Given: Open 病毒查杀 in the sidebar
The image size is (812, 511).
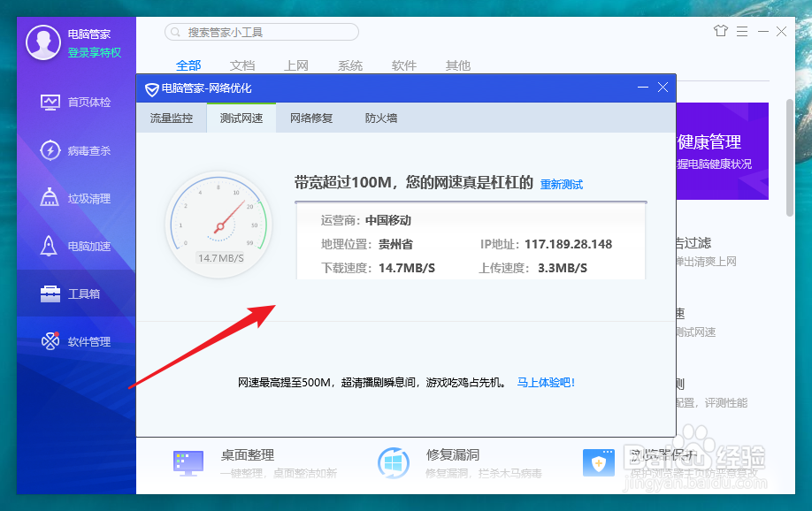Looking at the screenshot, I should [x=76, y=150].
